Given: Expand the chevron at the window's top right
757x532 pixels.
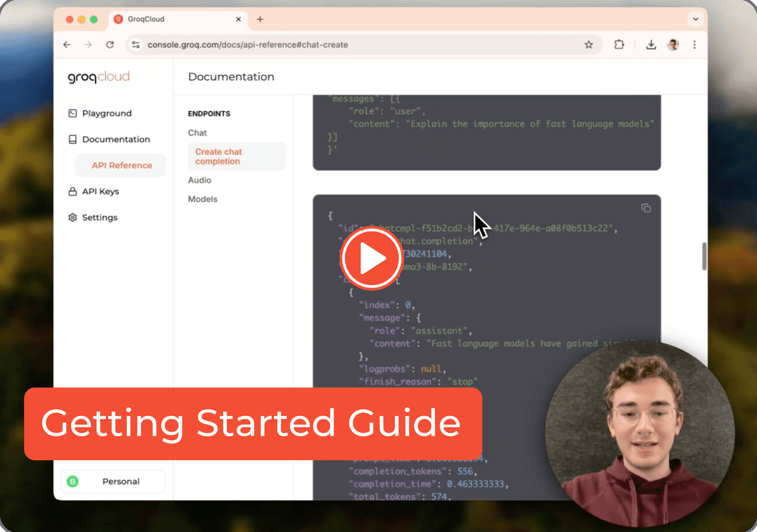Looking at the screenshot, I should (695, 19).
